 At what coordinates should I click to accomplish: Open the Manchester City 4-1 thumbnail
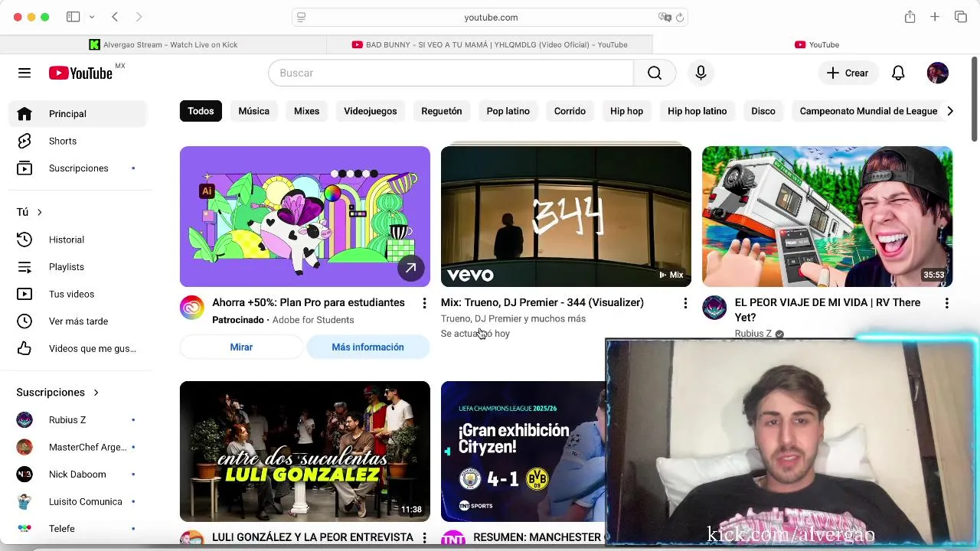[x=523, y=452]
